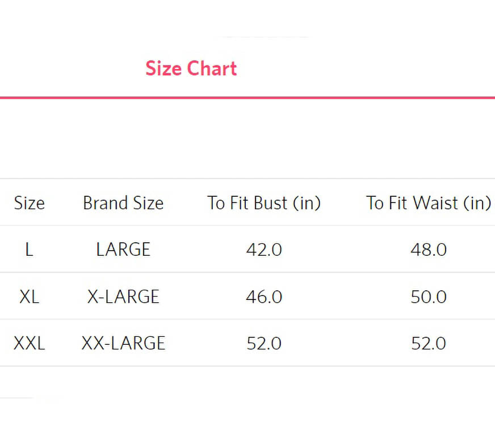Select the XXL size cell

(x=30, y=343)
